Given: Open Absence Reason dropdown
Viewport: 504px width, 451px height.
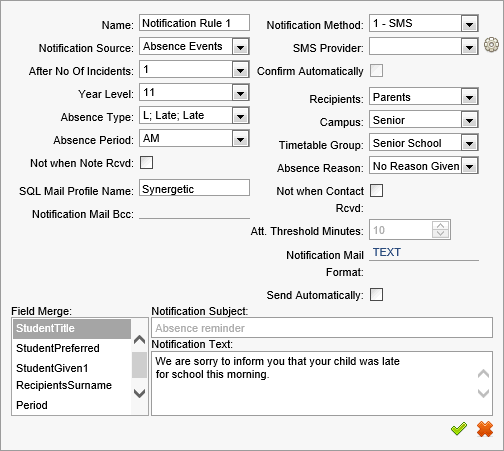Looking at the screenshot, I should click(x=469, y=166).
